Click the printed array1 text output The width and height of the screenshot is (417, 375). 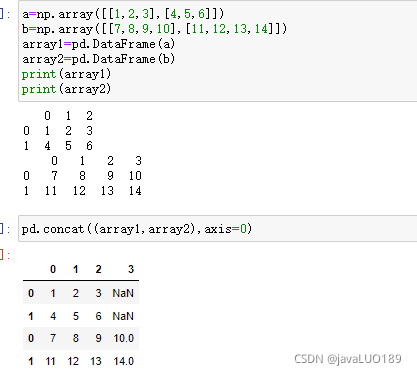58,131
